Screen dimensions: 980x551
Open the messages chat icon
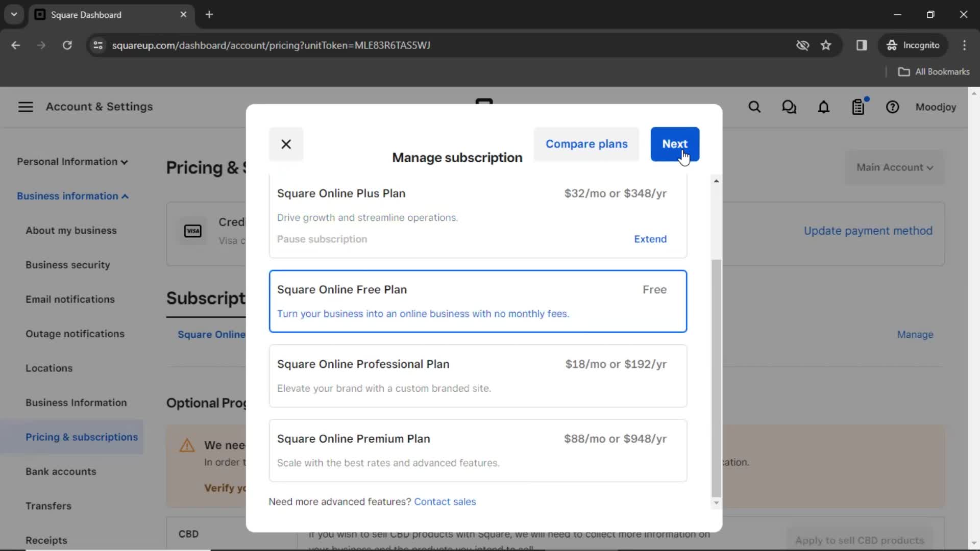coord(789,107)
